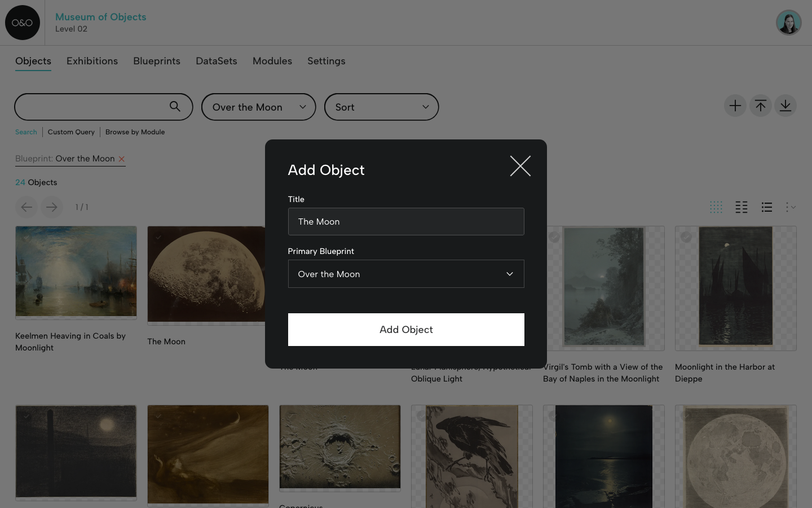Toggle selection on the Keelmen Heaving thumbnail
The height and width of the screenshot is (508, 812).
pos(27,238)
